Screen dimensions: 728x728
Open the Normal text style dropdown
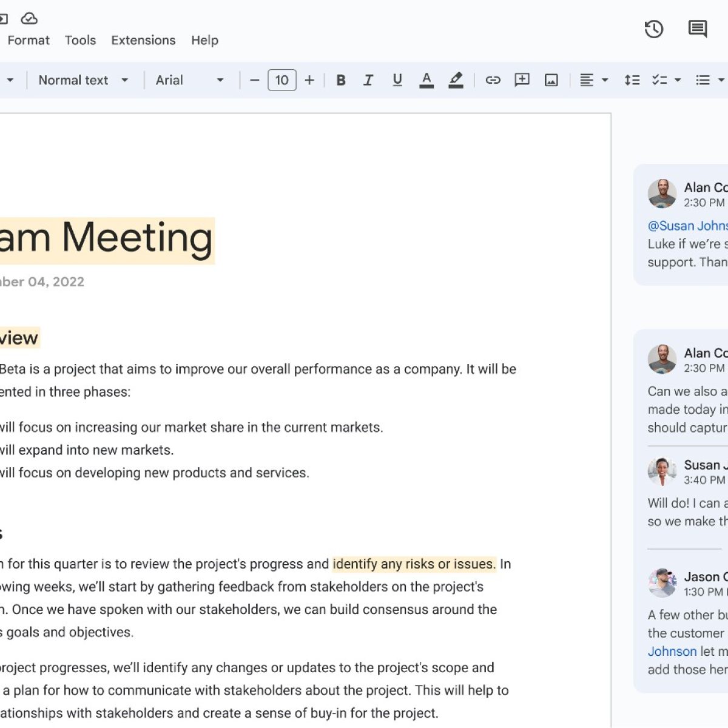pyautogui.click(x=83, y=80)
